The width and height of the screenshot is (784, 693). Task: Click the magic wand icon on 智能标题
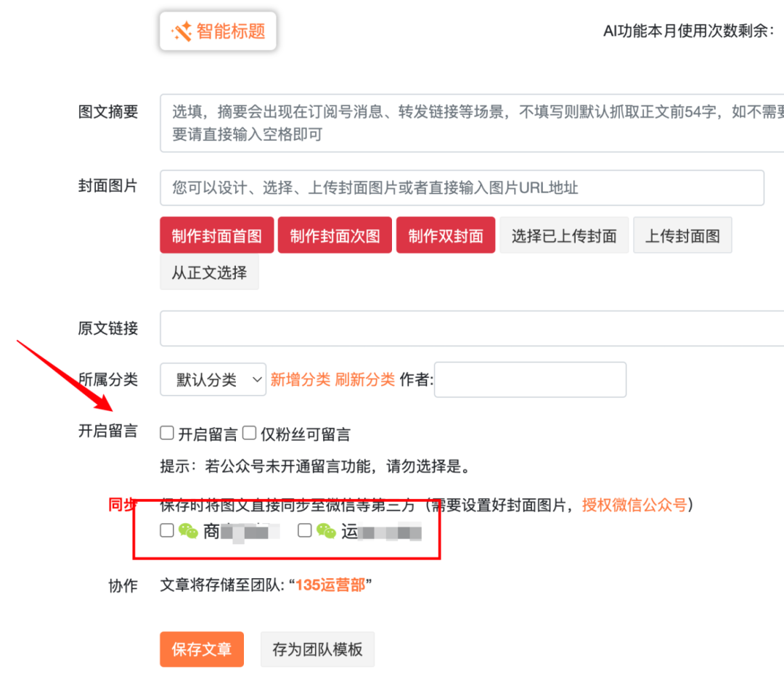point(181,31)
